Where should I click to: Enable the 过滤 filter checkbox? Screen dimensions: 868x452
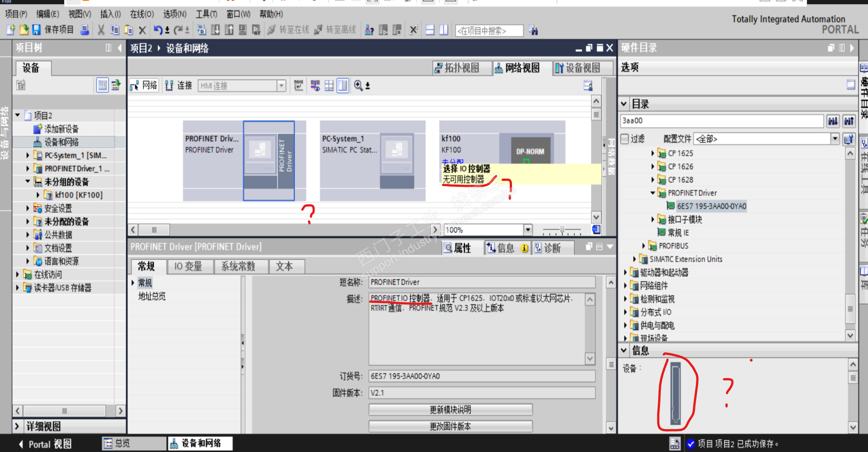click(x=625, y=139)
